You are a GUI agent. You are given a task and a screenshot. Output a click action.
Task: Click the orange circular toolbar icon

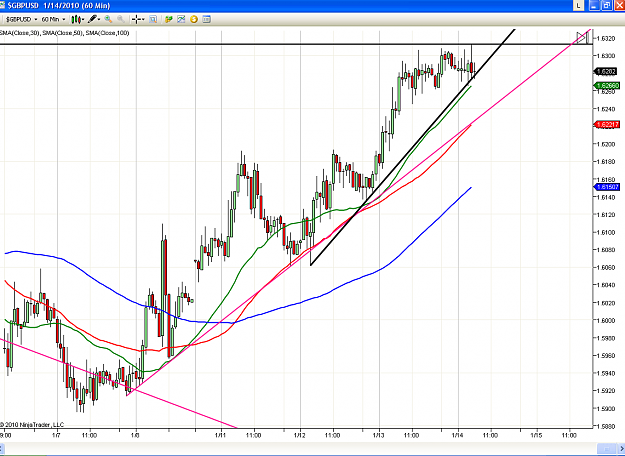tap(194, 19)
